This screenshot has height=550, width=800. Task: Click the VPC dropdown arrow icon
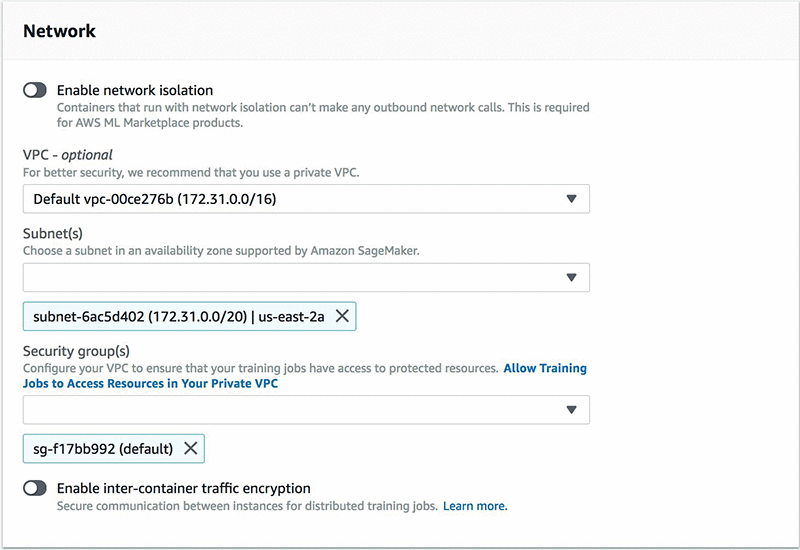[x=571, y=199]
